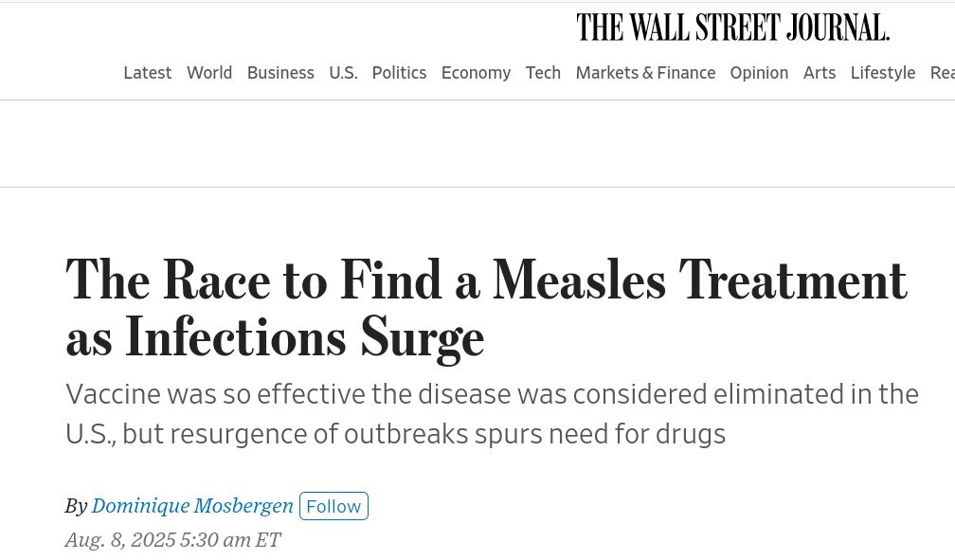Image resolution: width=955 pixels, height=560 pixels.
Task: Open the World section
Action: 209,73
